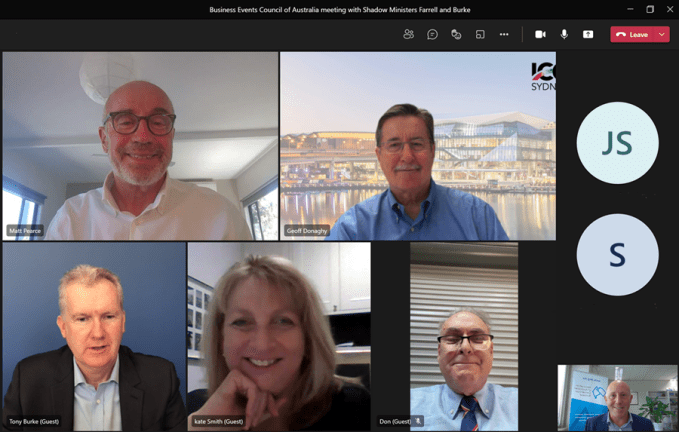Open the rooms icon
The image size is (679, 432).
(480, 34)
